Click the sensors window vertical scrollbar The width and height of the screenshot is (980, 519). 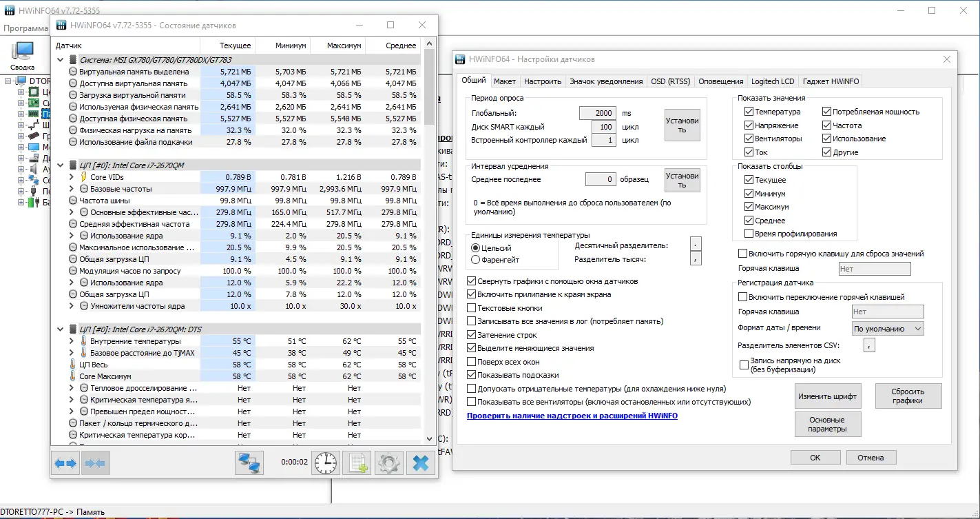pos(430,241)
